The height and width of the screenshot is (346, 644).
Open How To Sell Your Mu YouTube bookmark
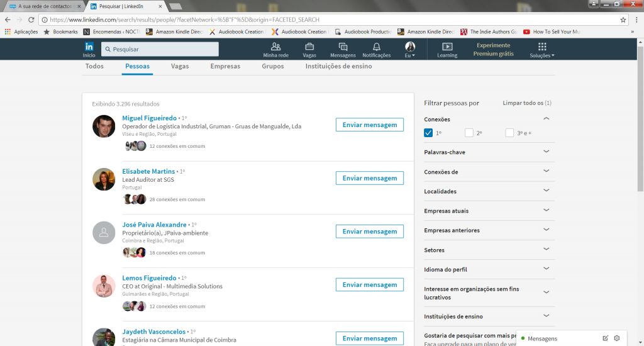(x=552, y=31)
